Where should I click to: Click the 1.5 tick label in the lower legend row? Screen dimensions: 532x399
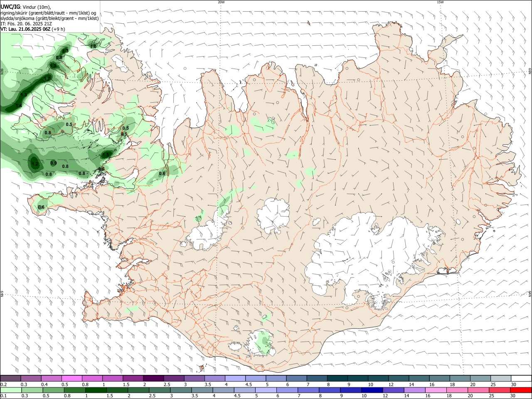point(110,396)
